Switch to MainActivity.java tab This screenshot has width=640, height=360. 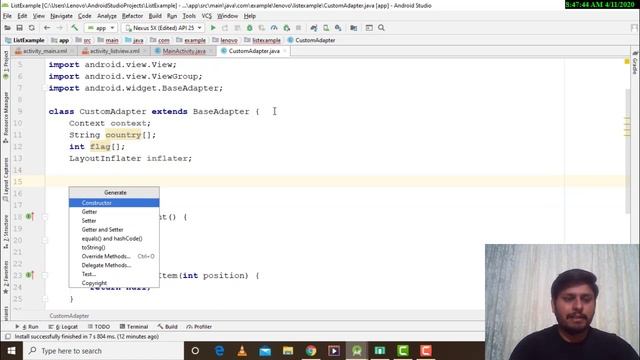184,51
